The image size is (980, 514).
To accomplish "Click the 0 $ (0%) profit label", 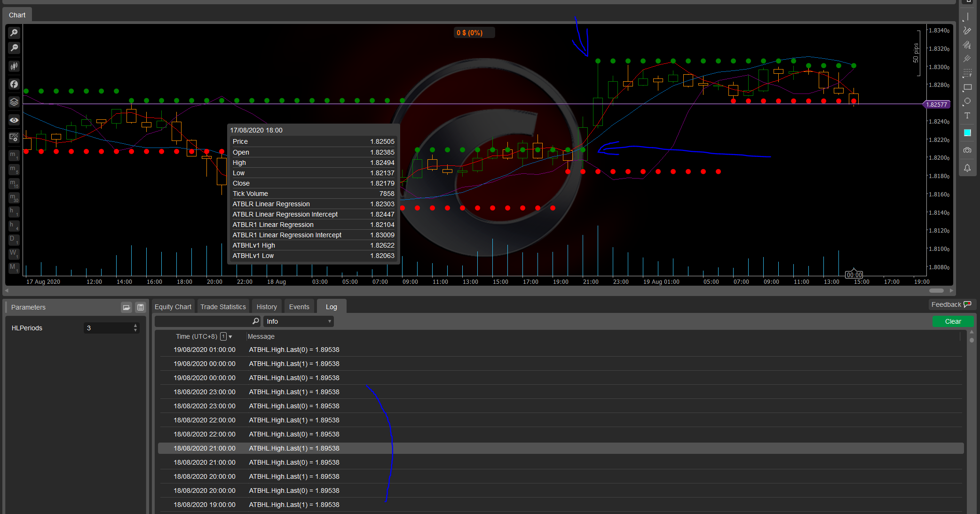I will (x=474, y=32).
